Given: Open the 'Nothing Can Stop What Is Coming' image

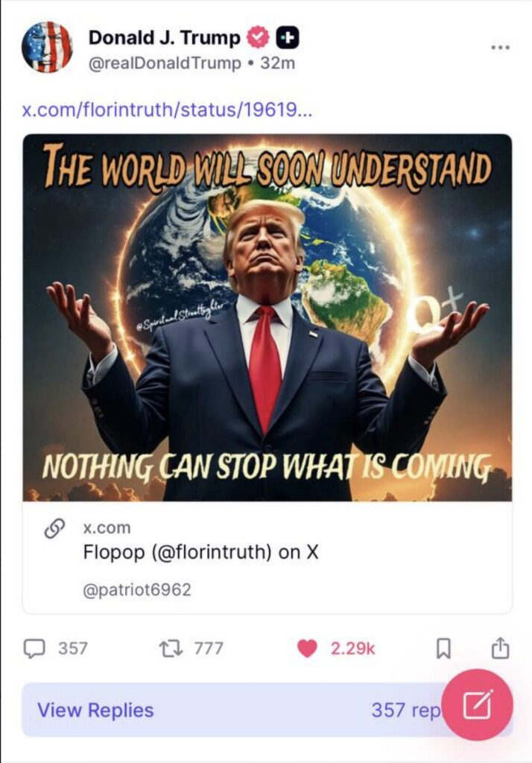Looking at the screenshot, I should [267, 317].
